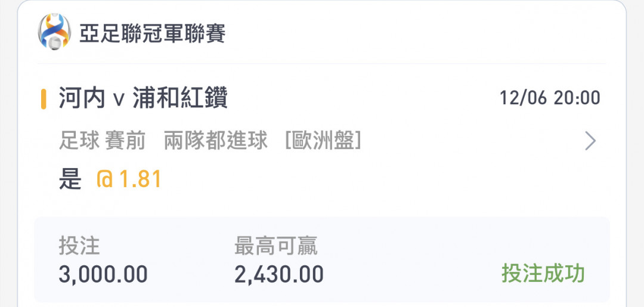Click the AFC Champions League logo icon
The image size is (644, 307).
(54, 32)
